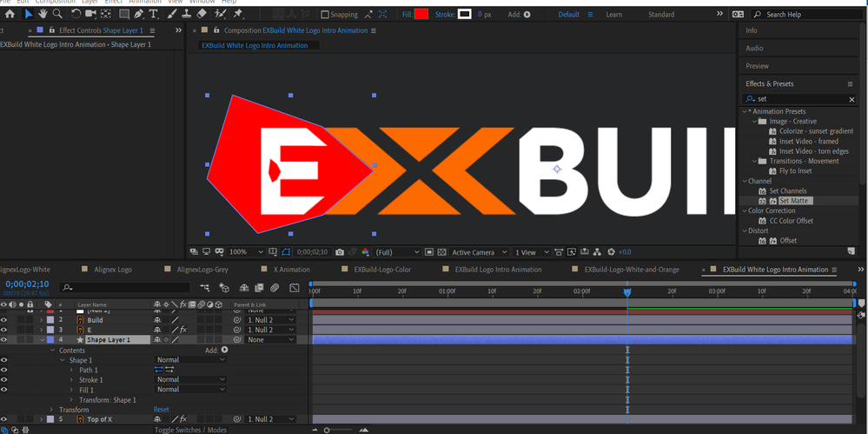Select the Eraser tool
868x434 pixels.
coord(202,14)
